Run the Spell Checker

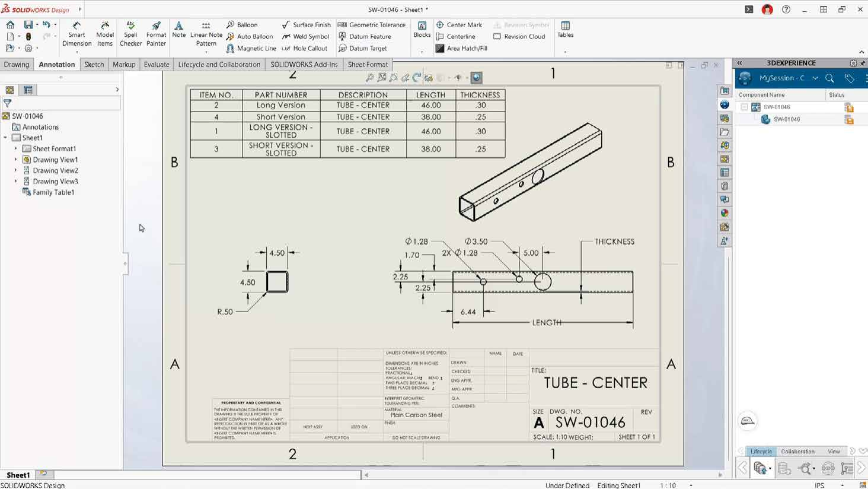tap(130, 34)
